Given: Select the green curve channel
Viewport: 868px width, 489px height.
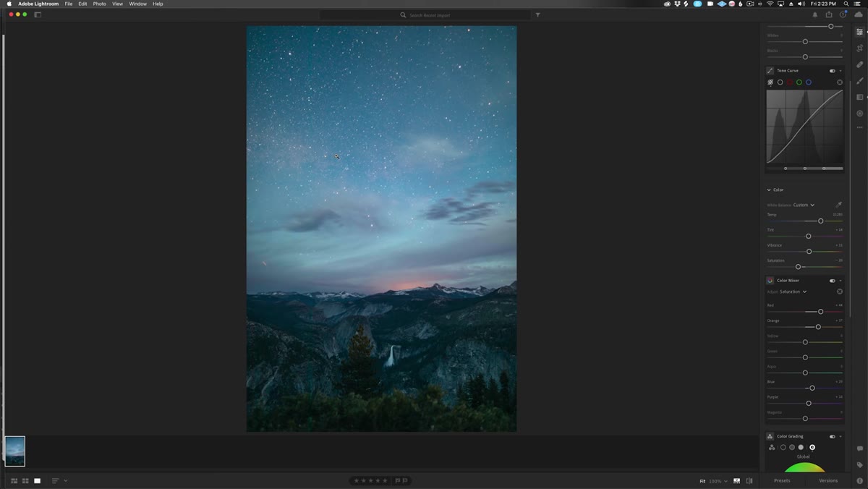Looking at the screenshot, I should point(799,82).
